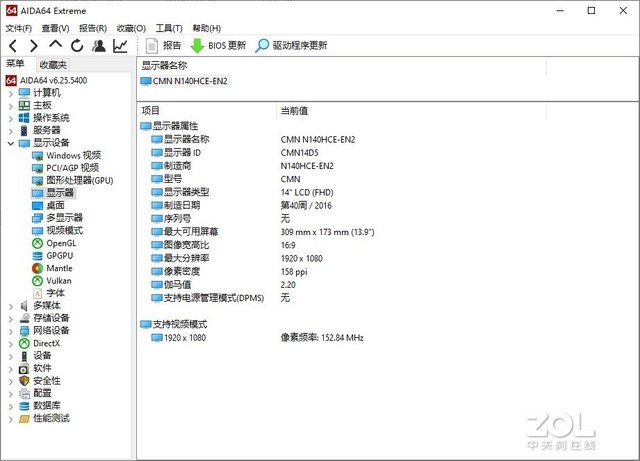640x461 pixels.
Task: Select the OpenGL icon in tree
Action: tap(37, 243)
